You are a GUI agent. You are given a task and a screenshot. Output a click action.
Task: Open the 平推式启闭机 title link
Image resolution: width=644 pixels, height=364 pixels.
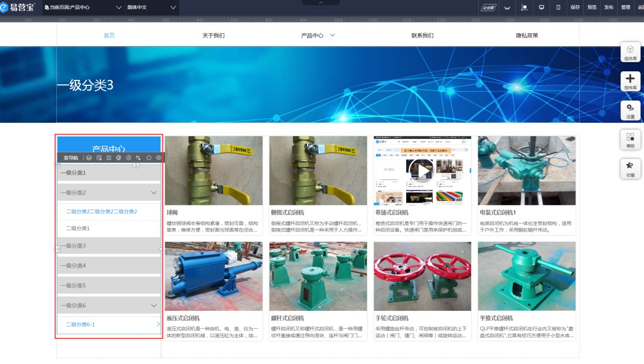496,318
